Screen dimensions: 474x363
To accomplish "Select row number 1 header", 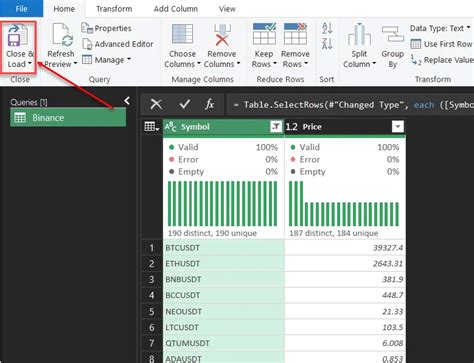I will [x=152, y=248].
